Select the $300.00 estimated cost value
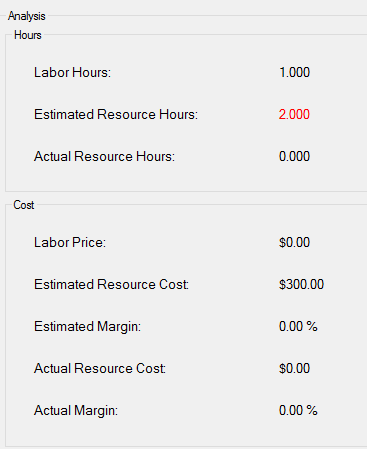The width and height of the screenshot is (367, 449). [301, 284]
